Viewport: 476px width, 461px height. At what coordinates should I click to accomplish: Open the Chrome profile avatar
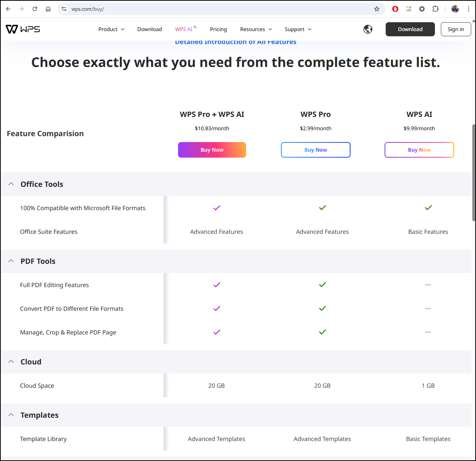coord(455,9)
